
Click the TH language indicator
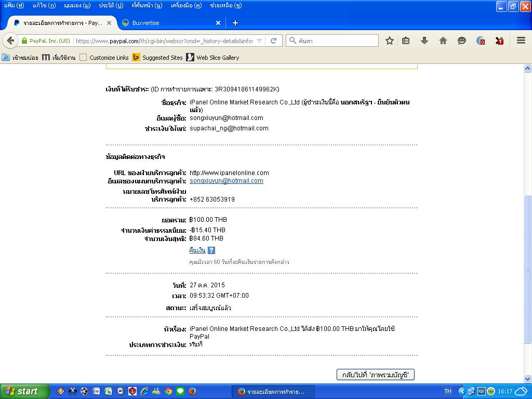(x=448, y=391)
